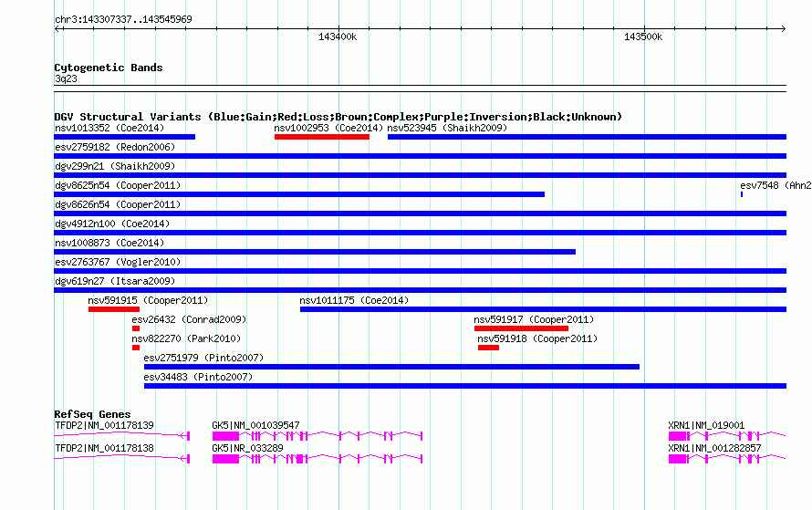Select the blue nsv1011175 gain bar
The width and height of the screenshot is (812, 510).
543,309
